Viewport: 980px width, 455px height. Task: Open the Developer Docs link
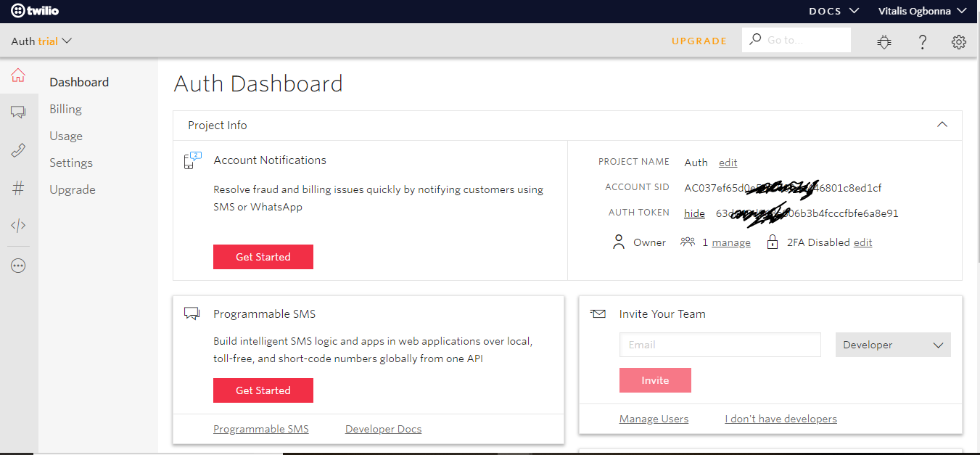pos(383,429)
